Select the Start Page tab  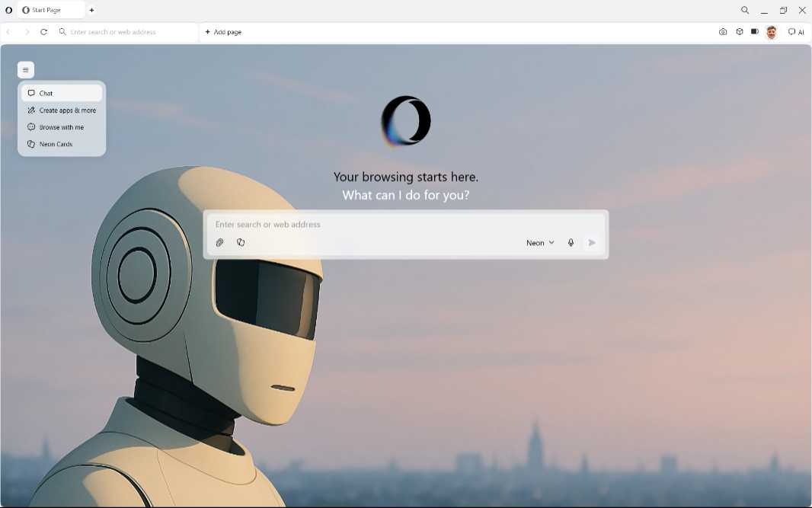click(x=51, y=10)
